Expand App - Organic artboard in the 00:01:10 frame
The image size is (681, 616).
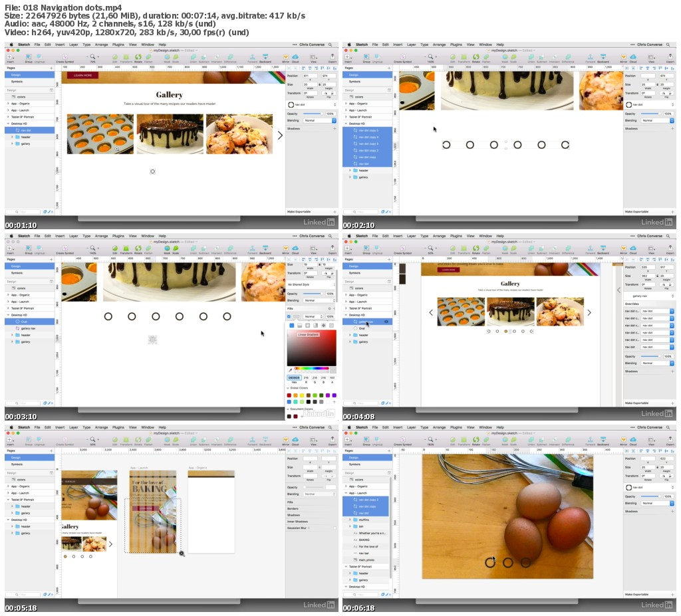(8, 103)
